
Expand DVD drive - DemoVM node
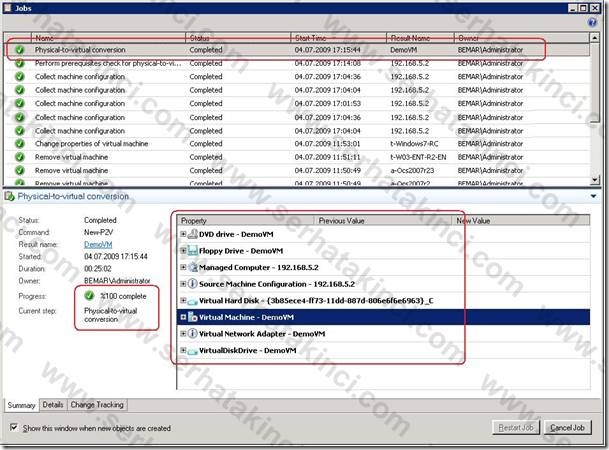point(183,234)
